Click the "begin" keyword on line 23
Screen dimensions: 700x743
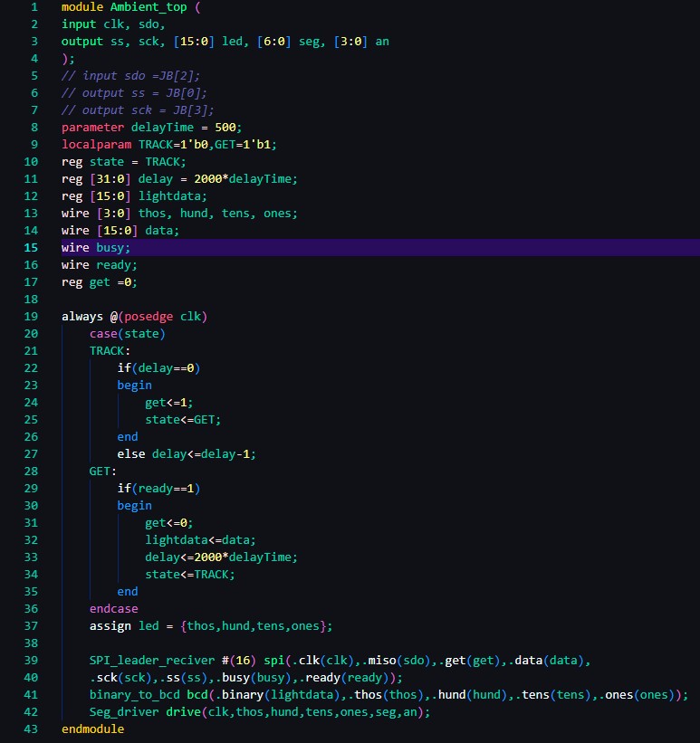pyautogui.click(x=134, y=386)
